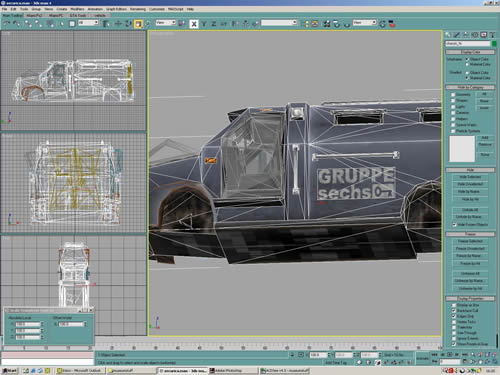Open the Utilities panel hammer icon
The width and height of the screenshot is (500, 375).
[492, 34]
